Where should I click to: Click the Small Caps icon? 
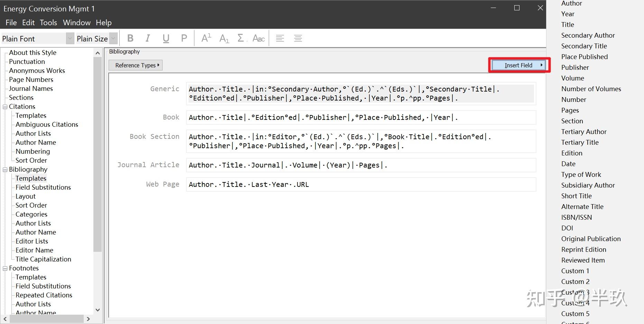pos(259,38)
